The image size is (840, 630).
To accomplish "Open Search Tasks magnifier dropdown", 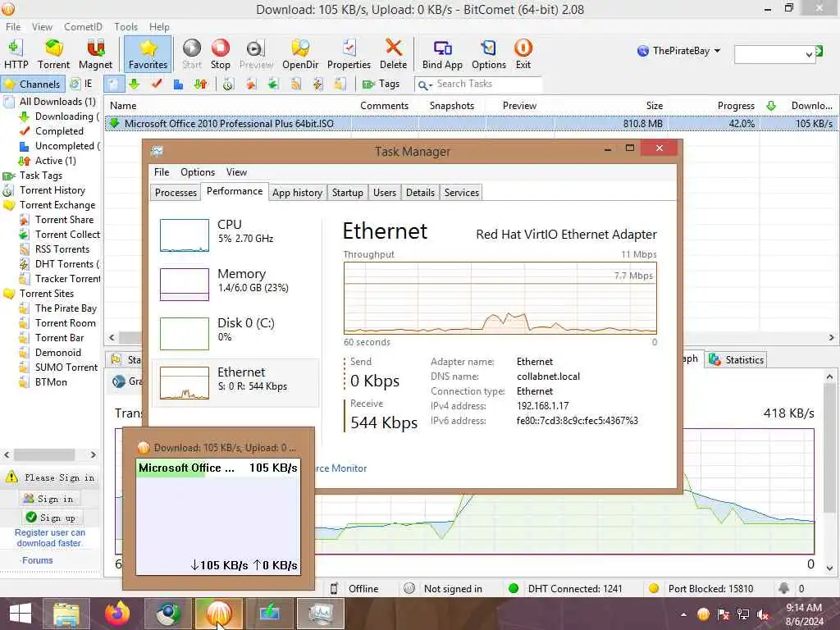I will click(x=425, y=84).
